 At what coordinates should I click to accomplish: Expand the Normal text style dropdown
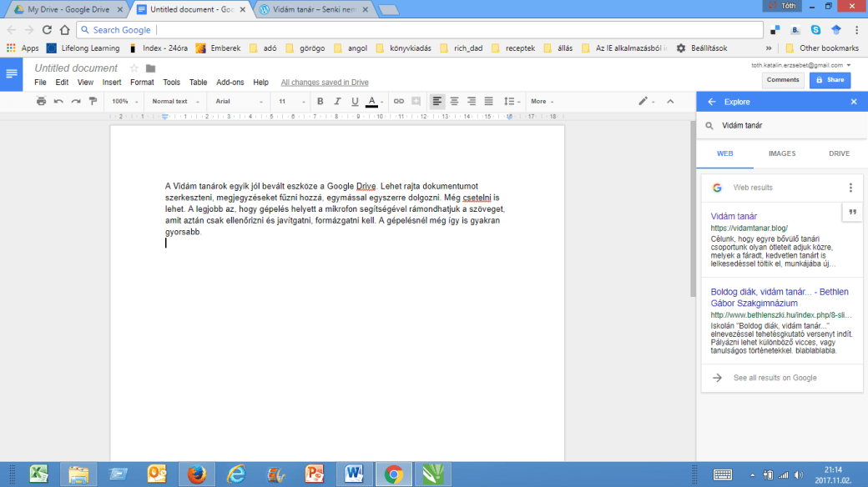(x=175, y=102)
